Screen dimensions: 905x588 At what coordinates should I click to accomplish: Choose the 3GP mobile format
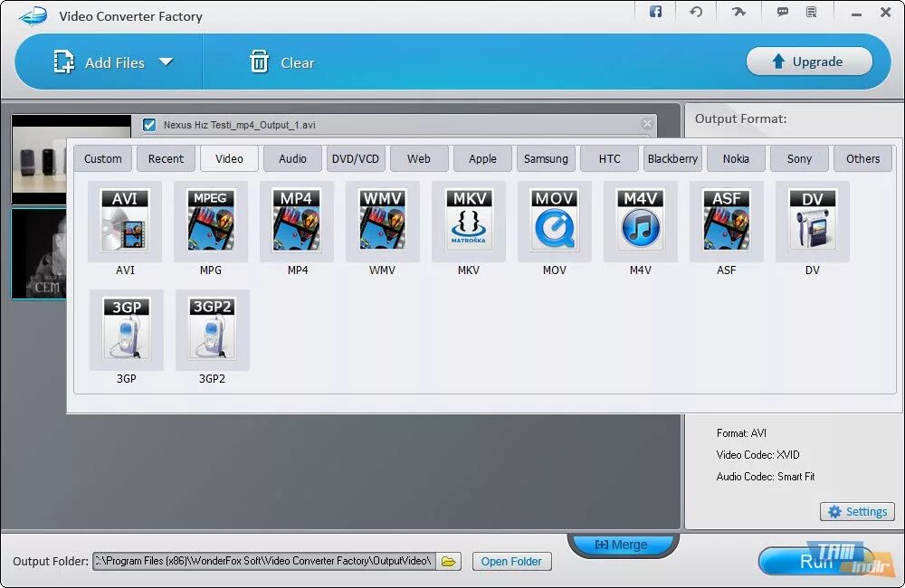click(x=127, y=330)
